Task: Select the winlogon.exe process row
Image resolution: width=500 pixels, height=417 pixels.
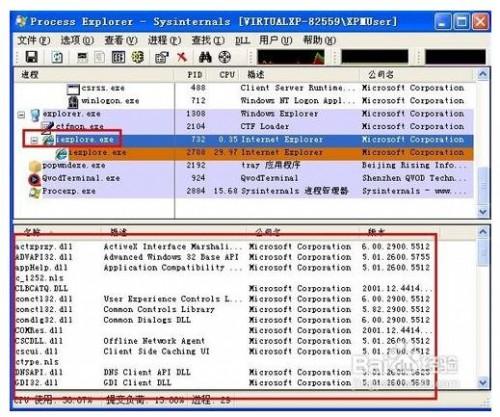Action: click(x=243, y=101)
